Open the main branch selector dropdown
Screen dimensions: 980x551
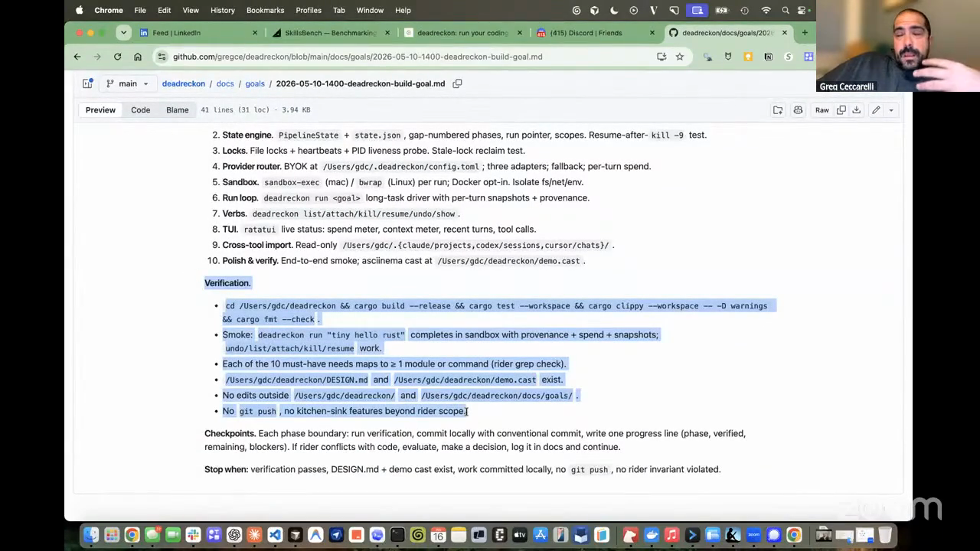point(127,83)
